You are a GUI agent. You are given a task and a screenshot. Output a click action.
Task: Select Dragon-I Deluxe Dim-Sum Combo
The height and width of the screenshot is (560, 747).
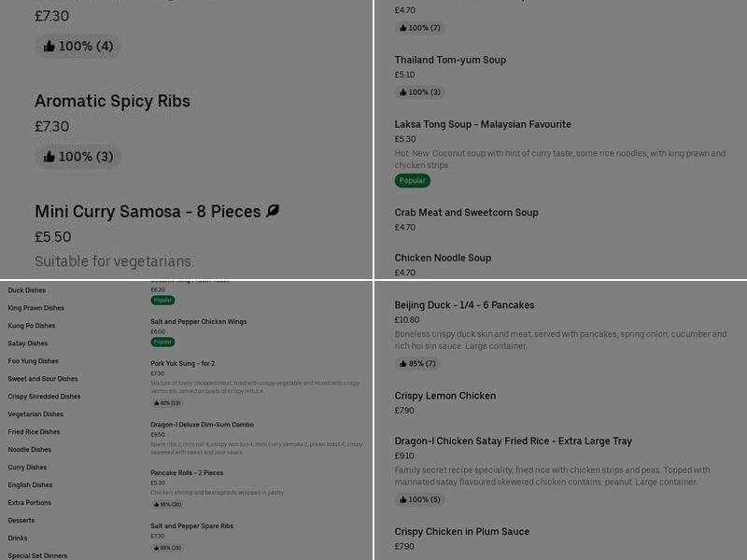202,425
